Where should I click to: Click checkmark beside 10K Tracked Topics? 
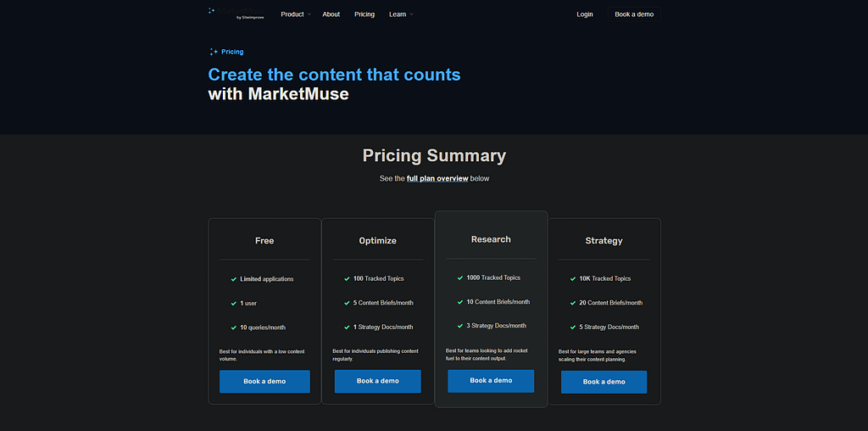573,279
